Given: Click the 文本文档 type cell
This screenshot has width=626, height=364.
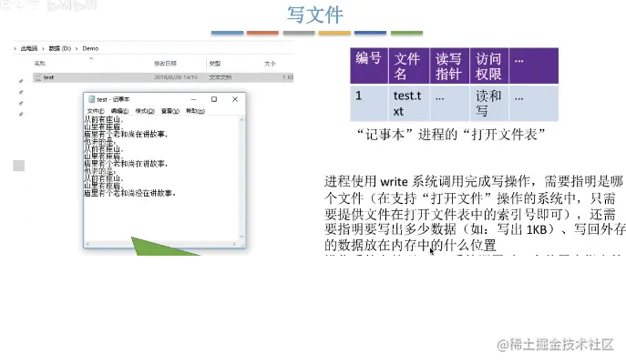Looking at the screenshot, I should pyautogui.click(x=221, y=77).
